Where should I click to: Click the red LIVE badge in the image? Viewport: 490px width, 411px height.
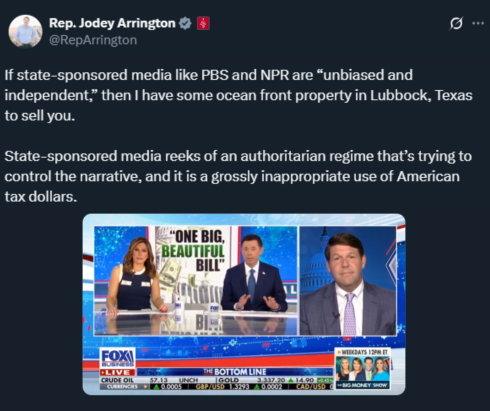pyautogui.click(x=117, y=372)
